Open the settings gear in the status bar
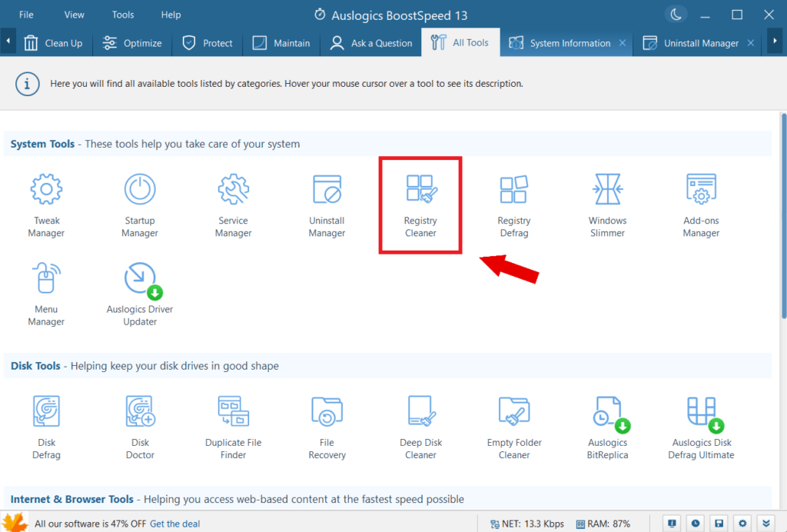This screenshot has height=532, width=787. 742,523
